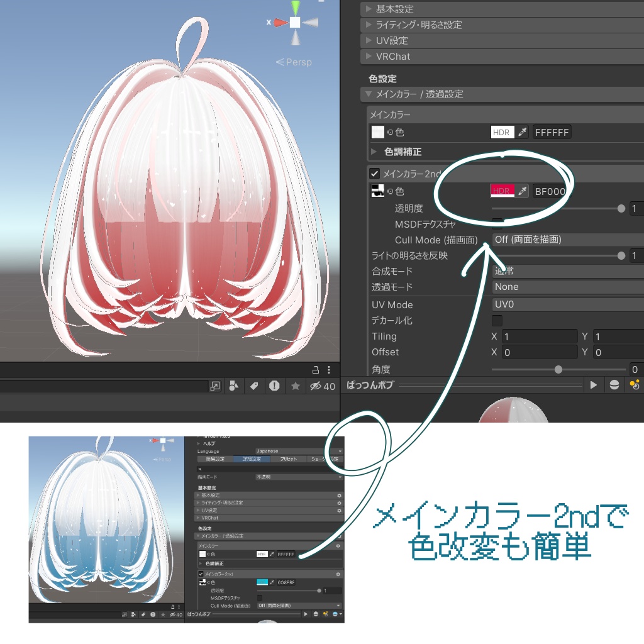The image size is (644, 644).
Task: Click the eyedropper next to BF000 color
Action: click(524, 191)
